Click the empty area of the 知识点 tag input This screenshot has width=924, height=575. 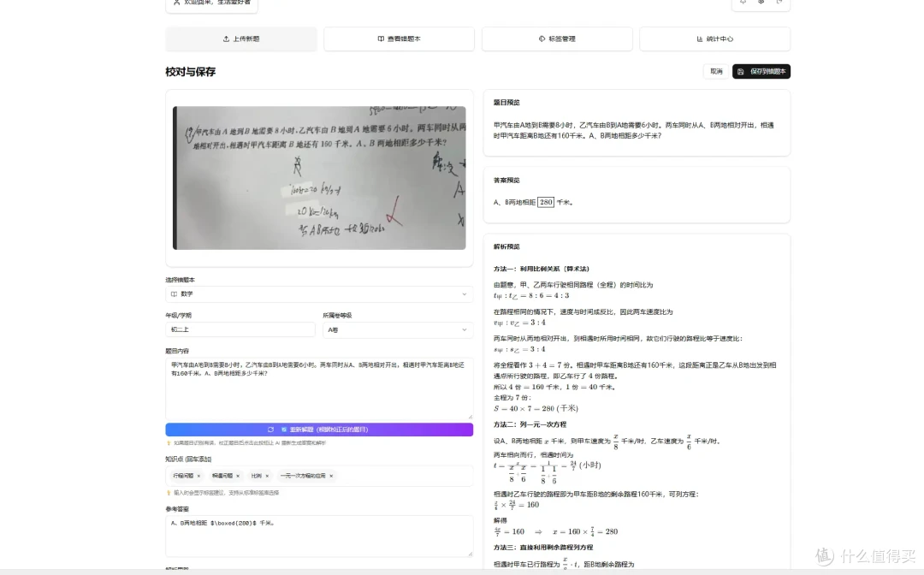point(404,476)
